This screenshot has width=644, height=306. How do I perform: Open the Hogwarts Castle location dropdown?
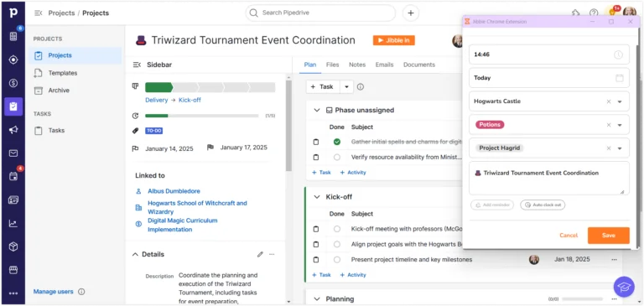point(620,101)
